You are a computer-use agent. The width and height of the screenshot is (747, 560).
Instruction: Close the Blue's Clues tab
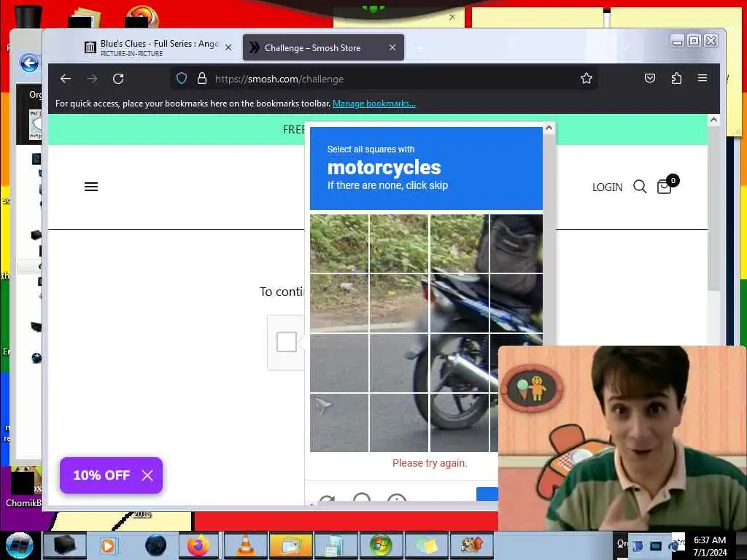tap(228, 47)
